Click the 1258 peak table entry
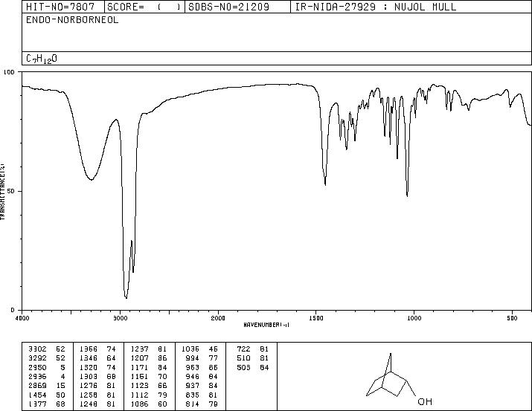 click(97, 395)
